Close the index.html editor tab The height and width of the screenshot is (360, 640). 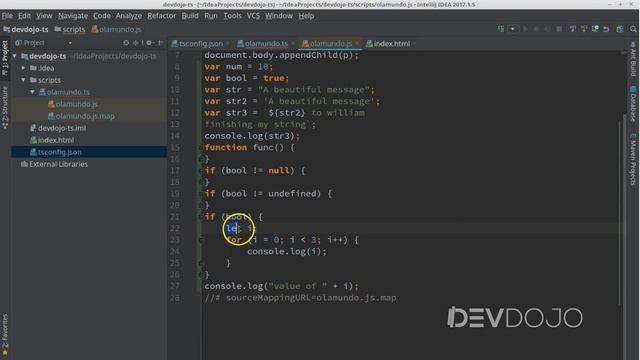pos(414,44)
